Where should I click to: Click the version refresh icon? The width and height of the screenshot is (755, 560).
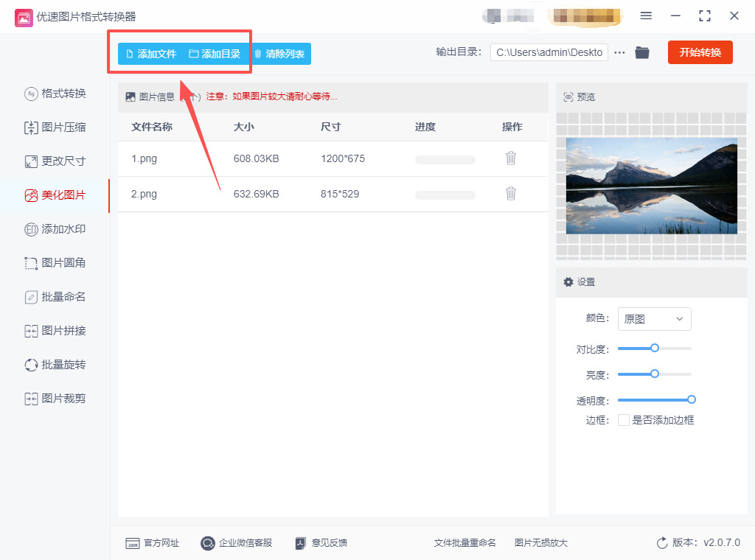pyautogui.click(x=662, y=543)
